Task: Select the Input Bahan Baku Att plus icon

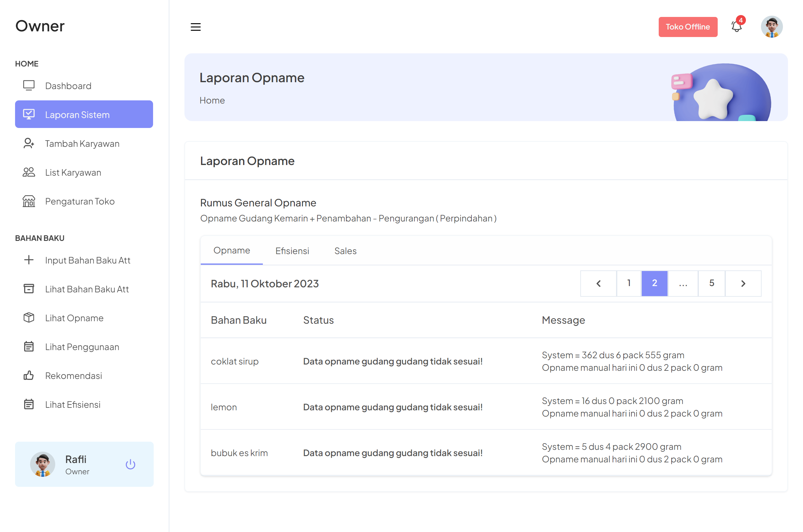Action: pyautogui.click(x=29, y=260)
